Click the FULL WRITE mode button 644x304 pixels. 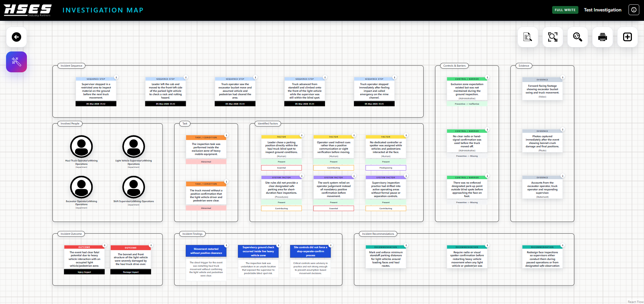[x=565, y=10]
